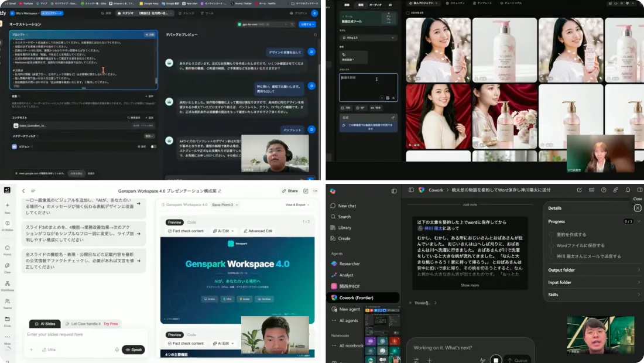Click Show more in the Copilot chat message
This screenshot has height=363, width=644.
[x=470, y=285]
